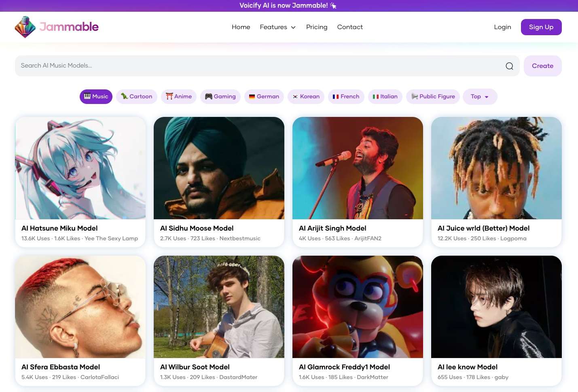Open the Pricing page

(x=317, y=27)
